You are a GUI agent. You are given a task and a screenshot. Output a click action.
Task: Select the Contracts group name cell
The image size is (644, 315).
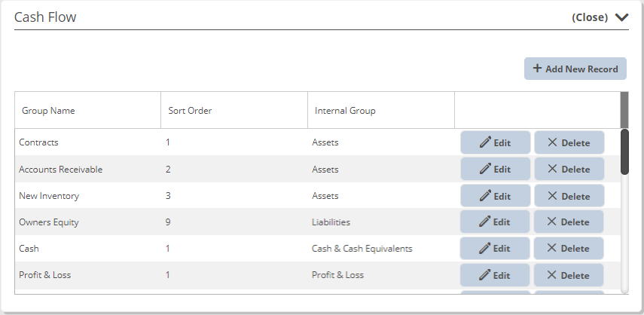pos(88,142)
